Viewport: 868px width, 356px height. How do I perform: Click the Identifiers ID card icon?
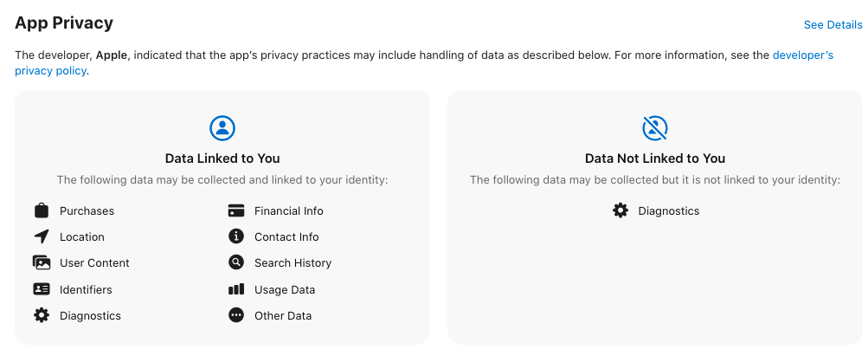click(41, 289)
